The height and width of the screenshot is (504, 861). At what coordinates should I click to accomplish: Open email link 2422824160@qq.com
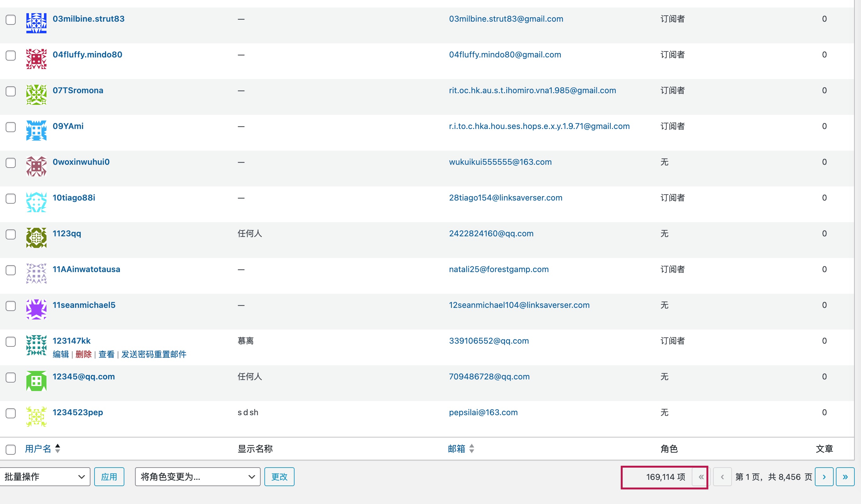[491, 233]
